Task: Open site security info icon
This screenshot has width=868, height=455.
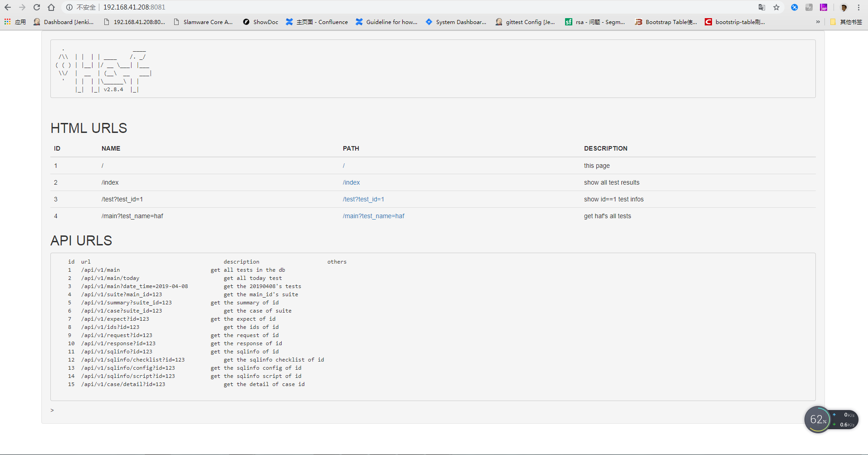Action: tap(69, 7)
